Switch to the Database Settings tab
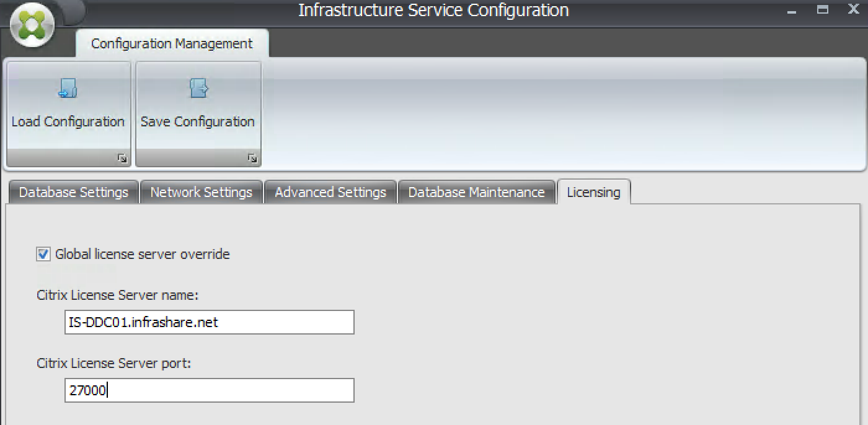868x425 pixels. (73, 192)
